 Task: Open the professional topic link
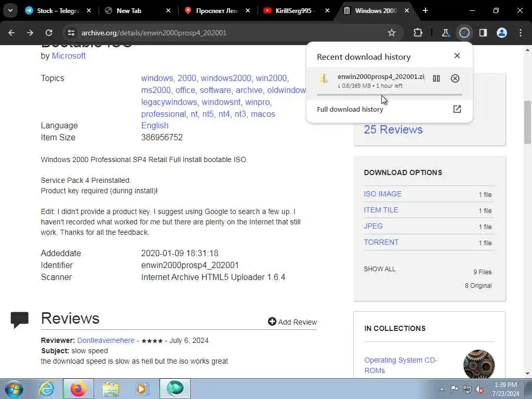pyautogui.click(x=164, y=114)
